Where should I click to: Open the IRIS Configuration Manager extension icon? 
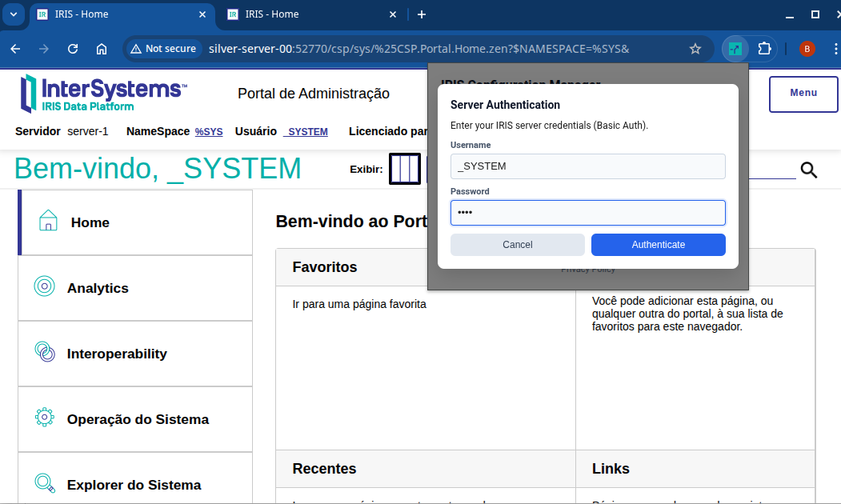coord(735,49)
